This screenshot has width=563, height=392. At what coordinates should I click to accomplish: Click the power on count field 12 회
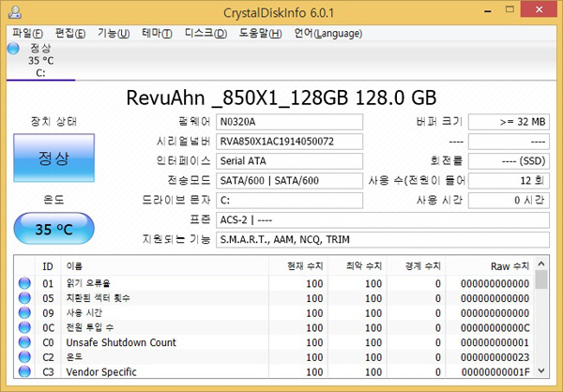tap(509, 181)
